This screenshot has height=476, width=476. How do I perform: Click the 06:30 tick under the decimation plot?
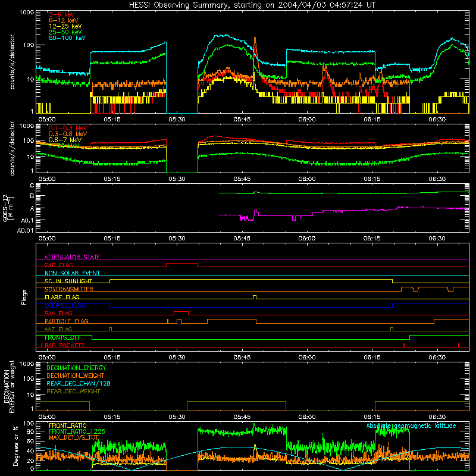[x=437, y=417]
